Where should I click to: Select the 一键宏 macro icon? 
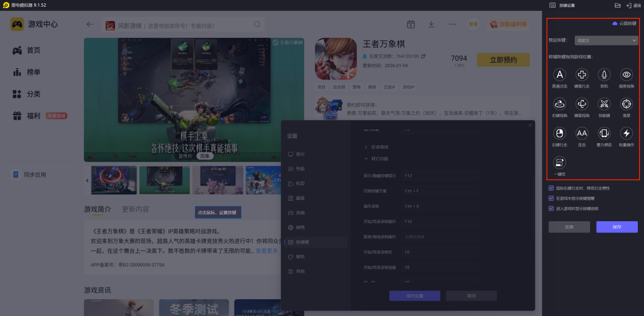(x=559, y=163)
